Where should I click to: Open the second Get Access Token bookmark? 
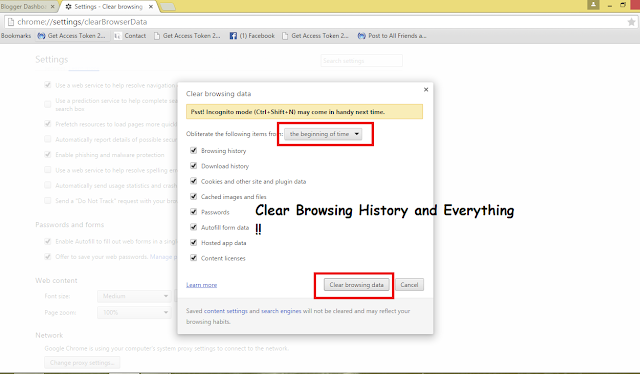187,36
